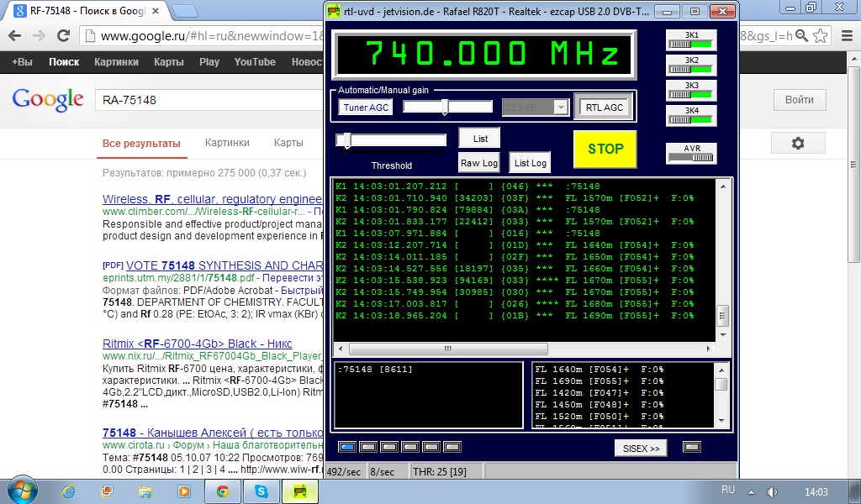This screenshot has height=504, width=861.
Task: Close the RF-75148 Chrome tab
Action: click(156, 11)
